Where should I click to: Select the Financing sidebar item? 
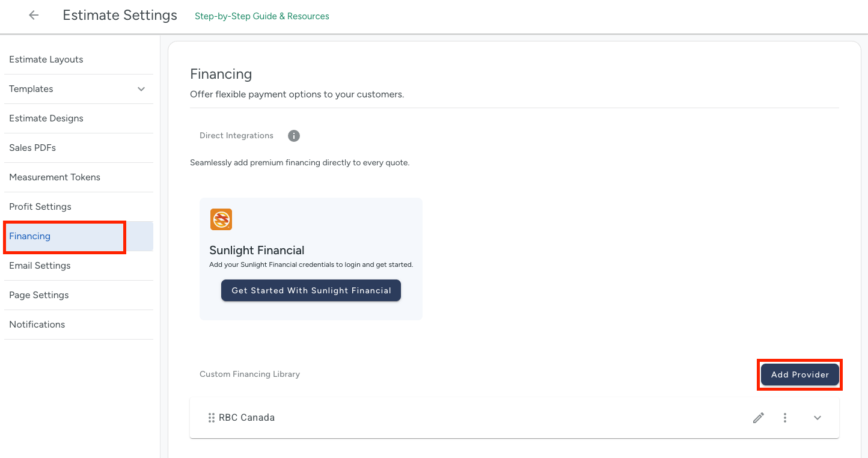(30, 236)
